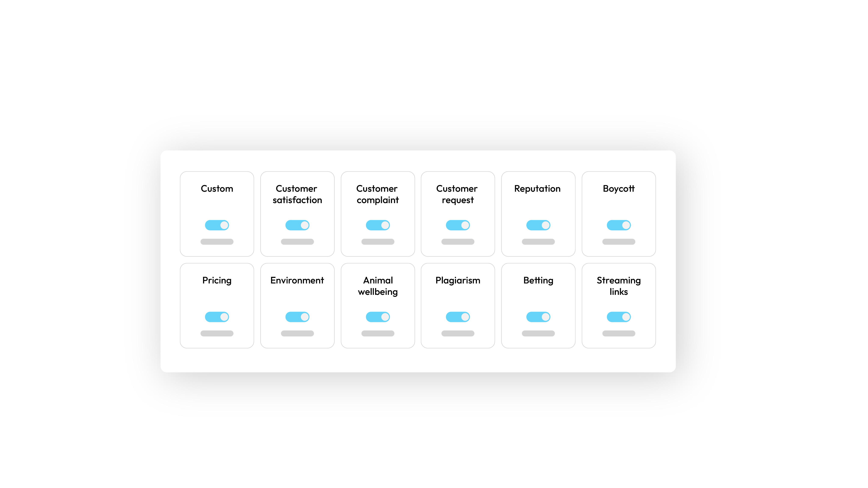Disable the Plagiarism detection toggle
The height and width of the screenshot is (488, 868).
coord(458,316)
